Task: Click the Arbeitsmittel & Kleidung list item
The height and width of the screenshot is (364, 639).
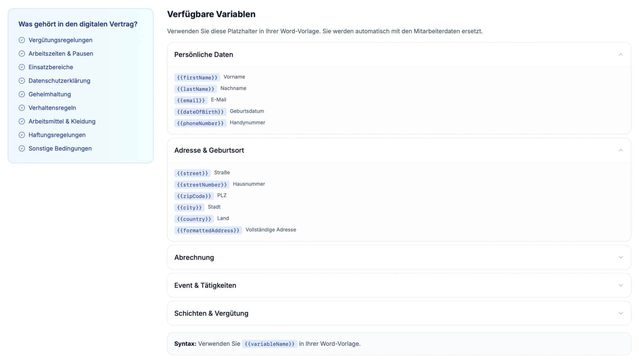Action: (62, 121)
